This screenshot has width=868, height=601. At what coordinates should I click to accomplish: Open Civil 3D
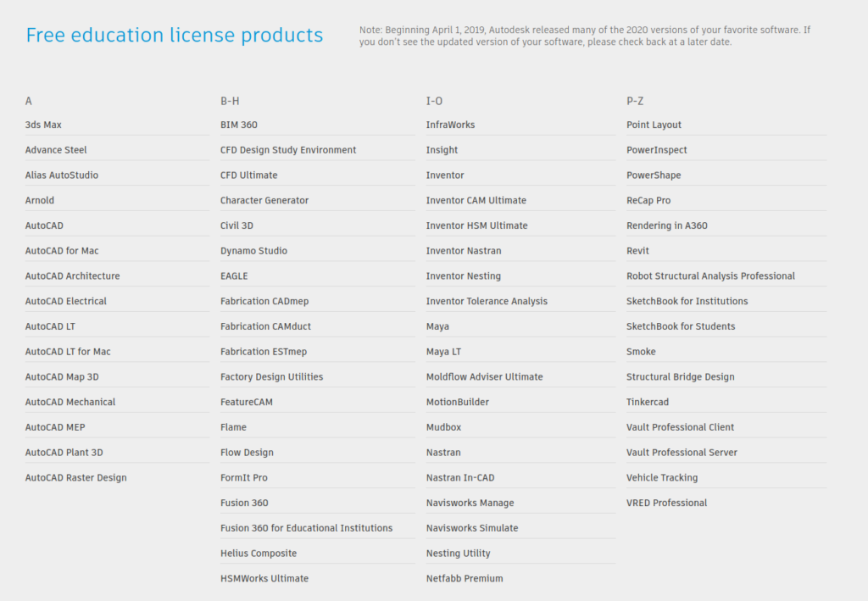pyautogui.click(x=237, y=225)
